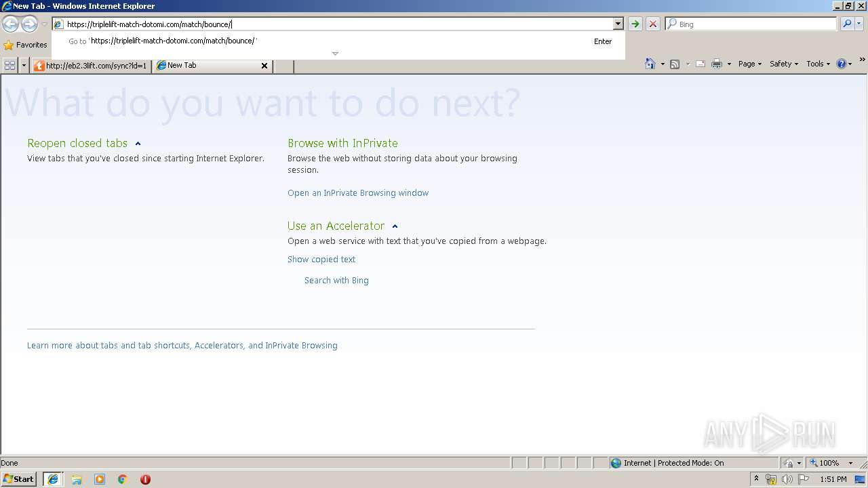Click the Show Desktop button

pyautogui.click(x=861, y=479)
